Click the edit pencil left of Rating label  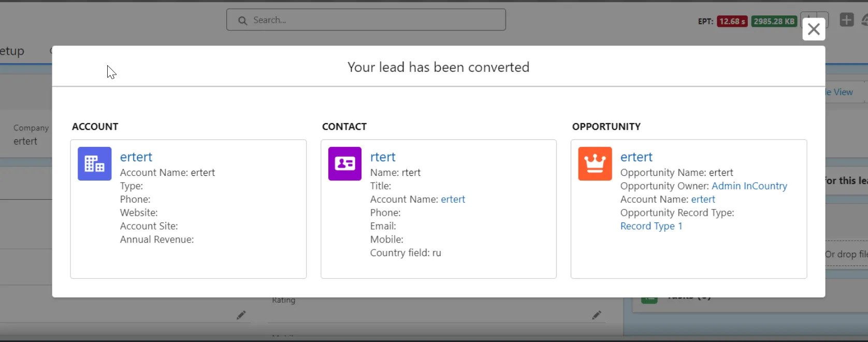coord(241,315)
